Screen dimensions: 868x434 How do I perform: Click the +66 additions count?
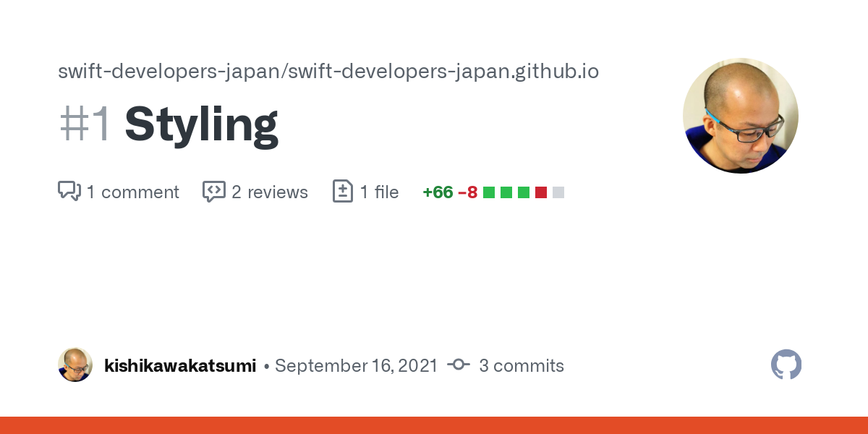coord(438,192)
